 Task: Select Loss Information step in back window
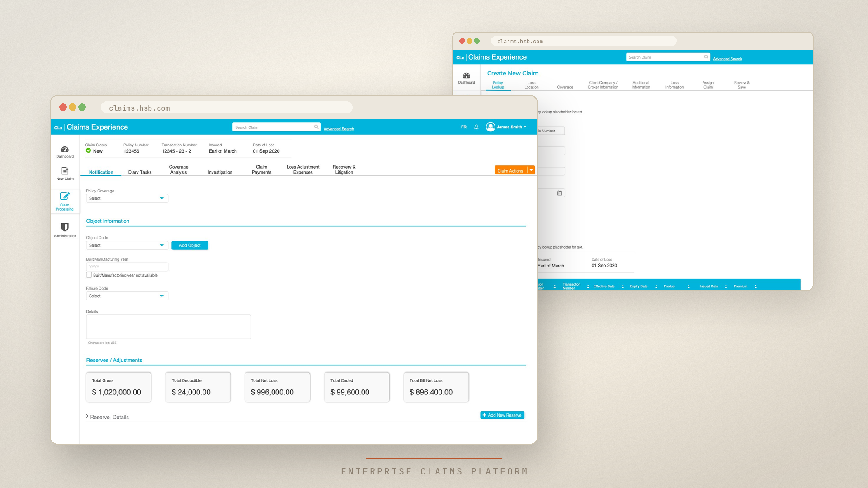click(x=674, y=85)
